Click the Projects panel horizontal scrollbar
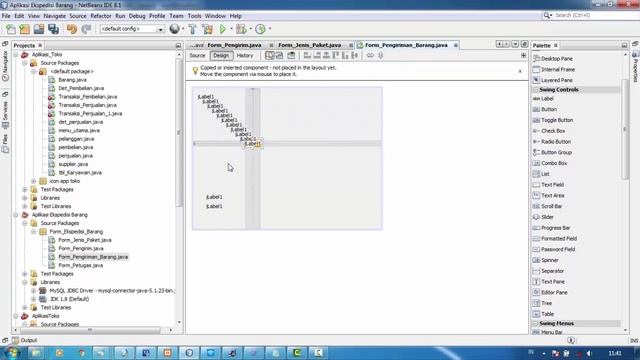 coord(90,330)
